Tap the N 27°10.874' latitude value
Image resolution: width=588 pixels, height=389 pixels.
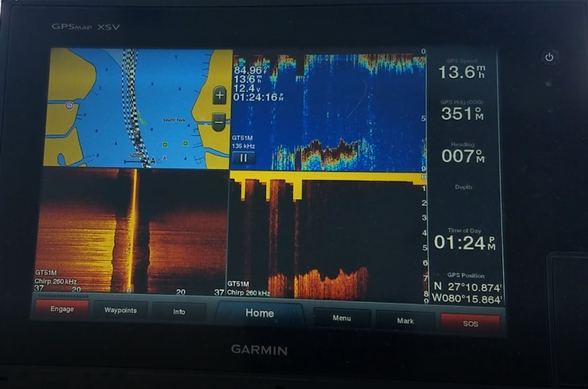pos(467,287)
